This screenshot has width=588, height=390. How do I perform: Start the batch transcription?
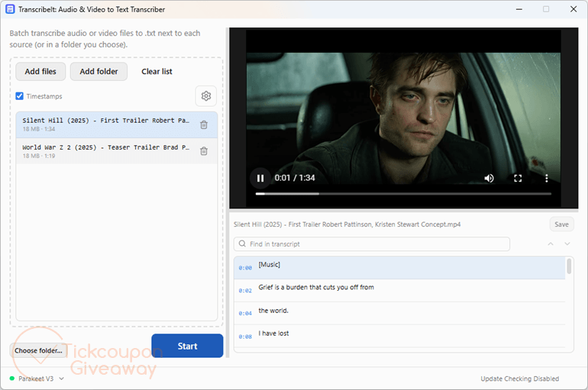click(187, 346)
